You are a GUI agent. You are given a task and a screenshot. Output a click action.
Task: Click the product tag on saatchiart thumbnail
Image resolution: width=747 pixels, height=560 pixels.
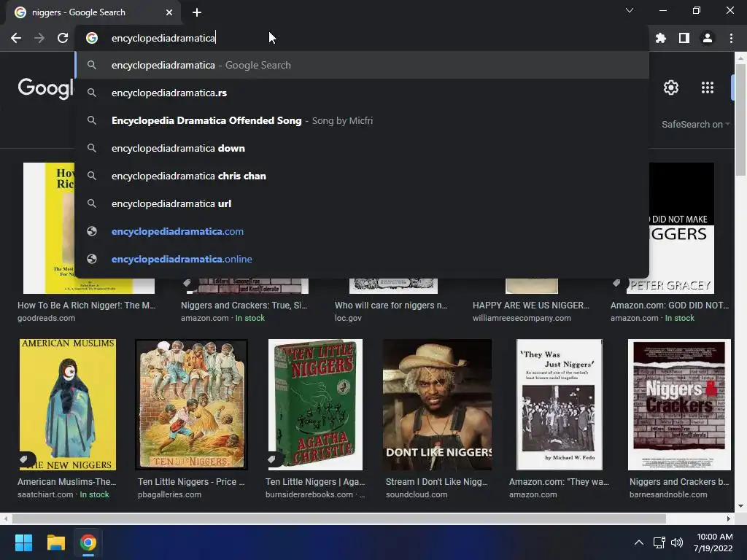[x=25, y=459]
